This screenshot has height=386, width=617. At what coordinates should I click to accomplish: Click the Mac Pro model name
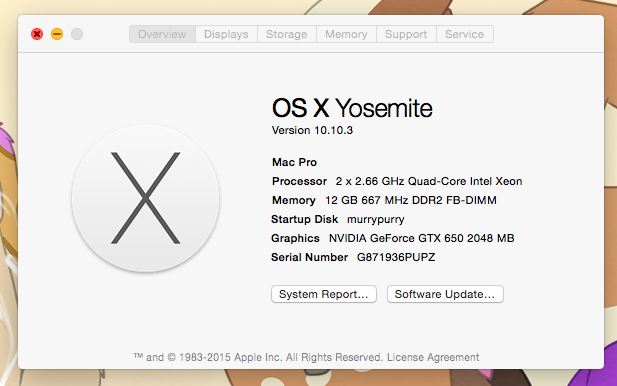coord(294,162)
